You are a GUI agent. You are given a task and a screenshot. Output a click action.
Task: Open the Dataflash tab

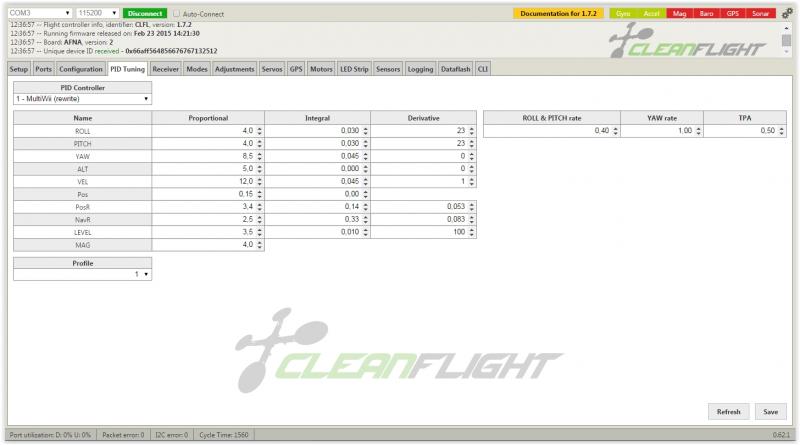(x=456, y=69)
